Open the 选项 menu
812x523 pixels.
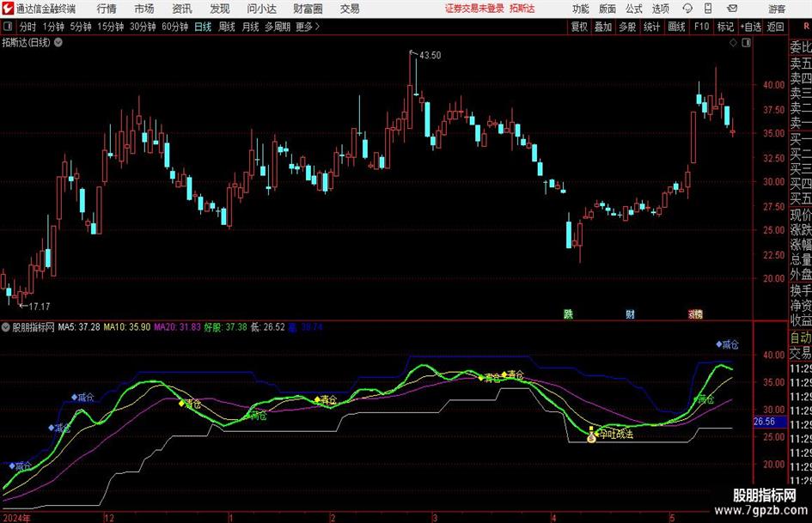pyautogui.click(x=660, y=9)
